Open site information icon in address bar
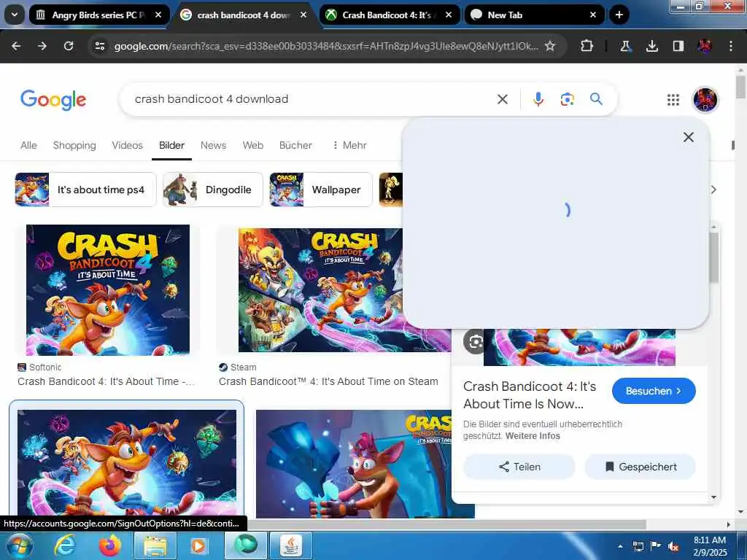 point(99,46)
